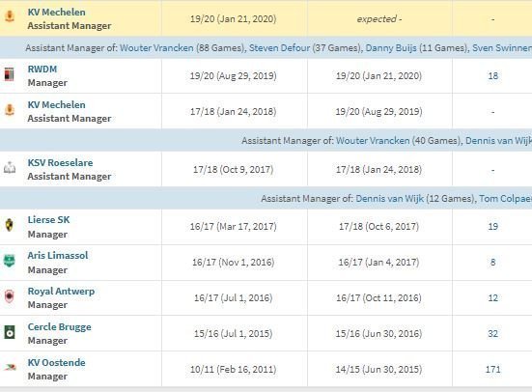
Task: Click the RWDM club crest icon
Action: pos(9,74)
